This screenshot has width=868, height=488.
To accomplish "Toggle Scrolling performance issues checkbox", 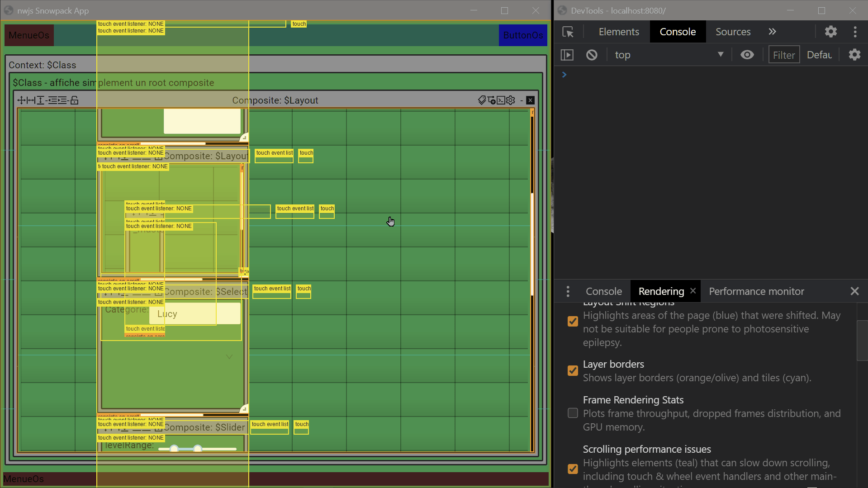I will [573, 469].
